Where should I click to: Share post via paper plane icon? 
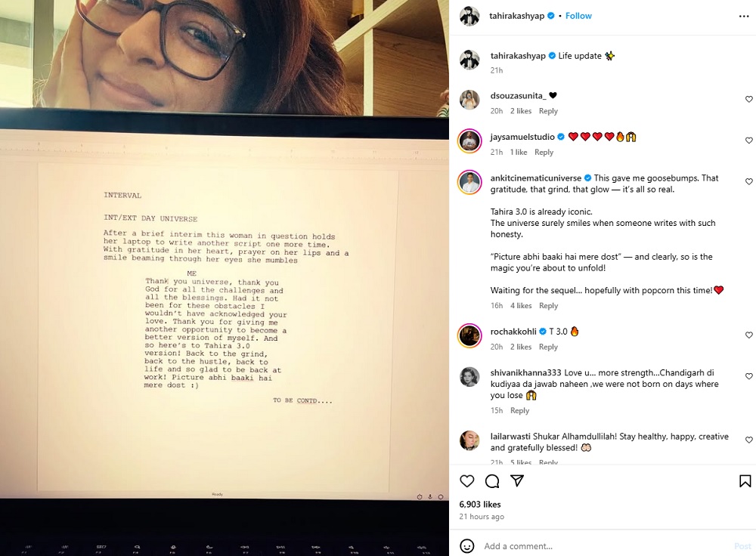pyautogui.click(x=517, y=480)
